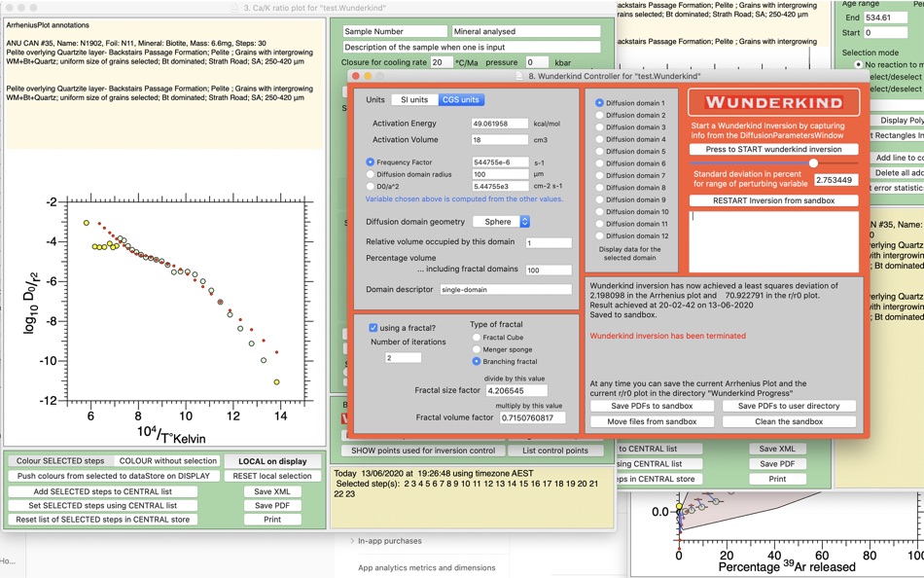Click Move files from sandbox
Image resolution: width=924 pixels, height=578 pixels.
coord(652,421)
